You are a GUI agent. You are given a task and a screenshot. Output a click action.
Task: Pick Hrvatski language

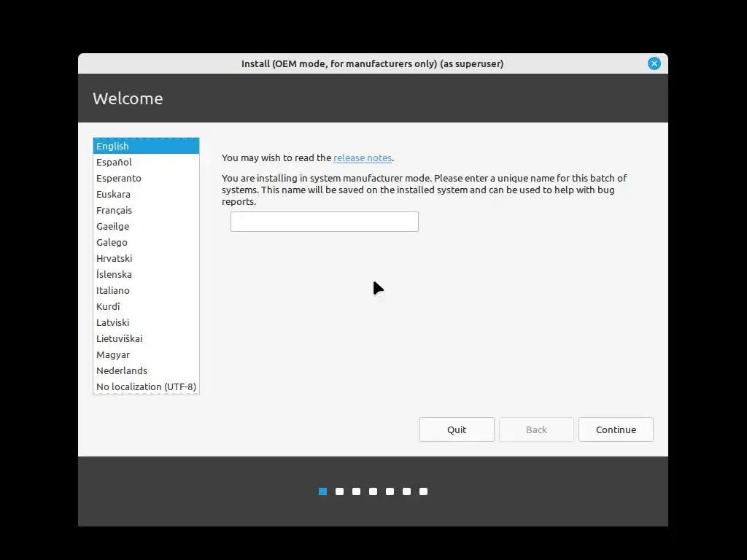coord(146,259)
